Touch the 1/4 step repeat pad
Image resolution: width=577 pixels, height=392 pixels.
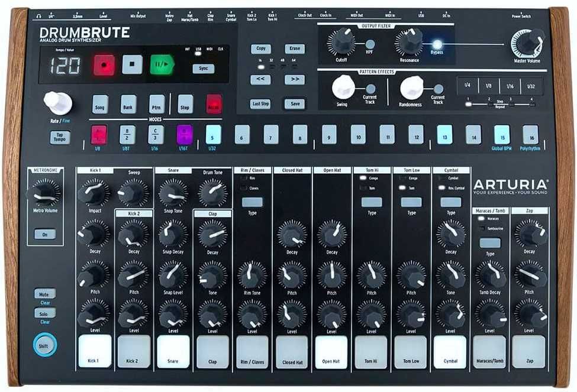468,86
